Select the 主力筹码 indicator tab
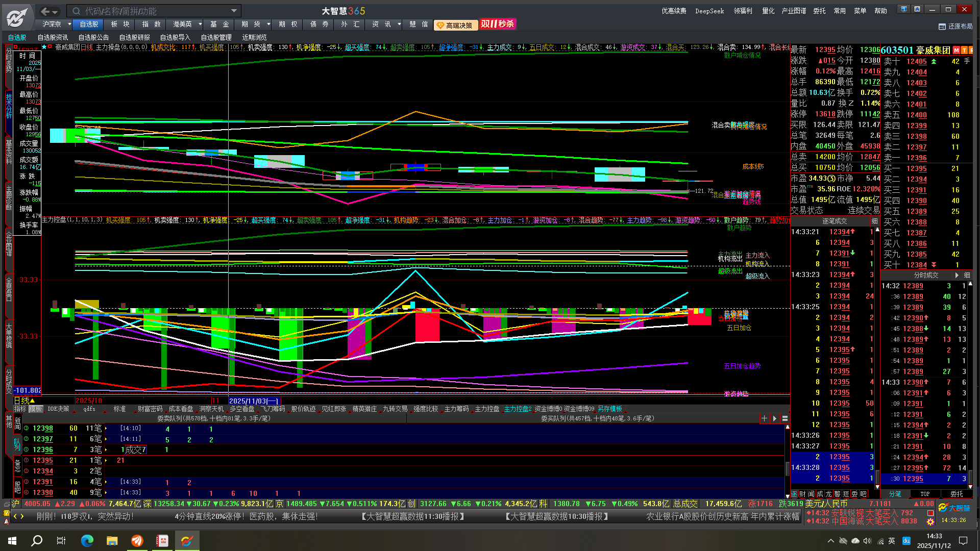 (456, 409)
